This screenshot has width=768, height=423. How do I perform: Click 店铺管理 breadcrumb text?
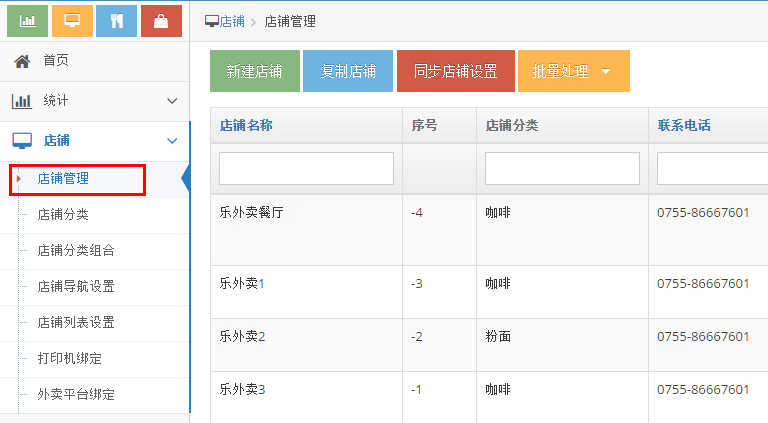(290, 22)
